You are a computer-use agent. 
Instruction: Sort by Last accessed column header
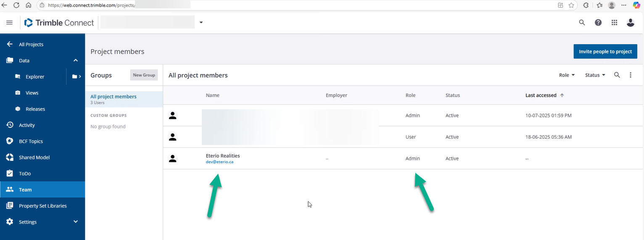click(541, 95)
